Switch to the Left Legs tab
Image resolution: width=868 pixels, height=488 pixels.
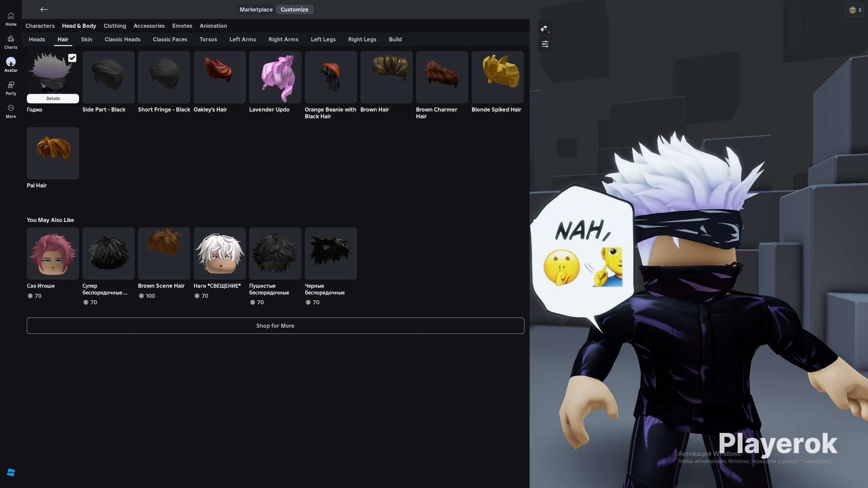point(323,40)
